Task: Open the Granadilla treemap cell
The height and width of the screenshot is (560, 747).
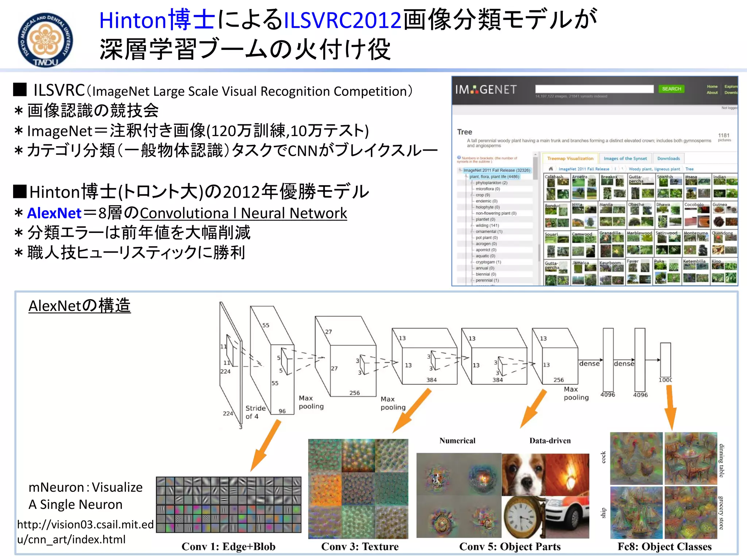Action: point(612,244)
